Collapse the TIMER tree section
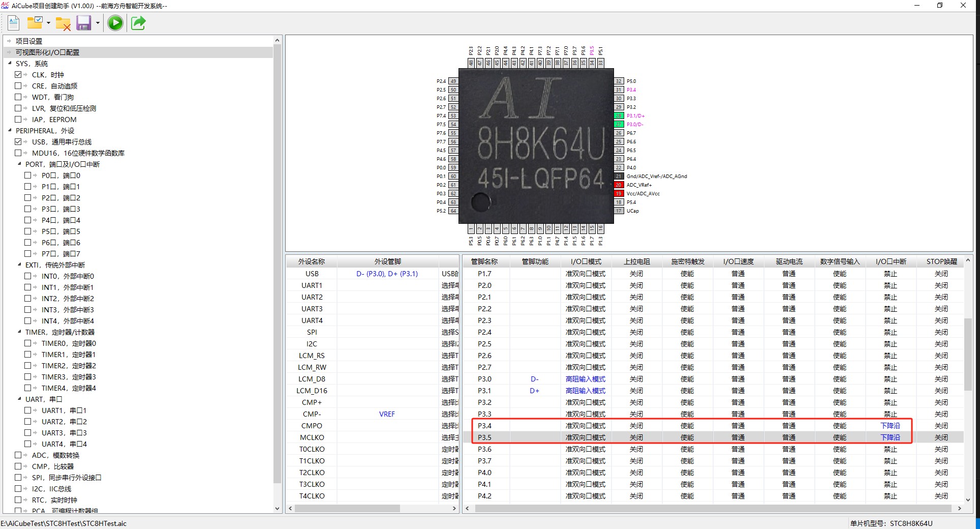Image resolution: width=980 pixels, height=529 pixels. click(19, 332)
